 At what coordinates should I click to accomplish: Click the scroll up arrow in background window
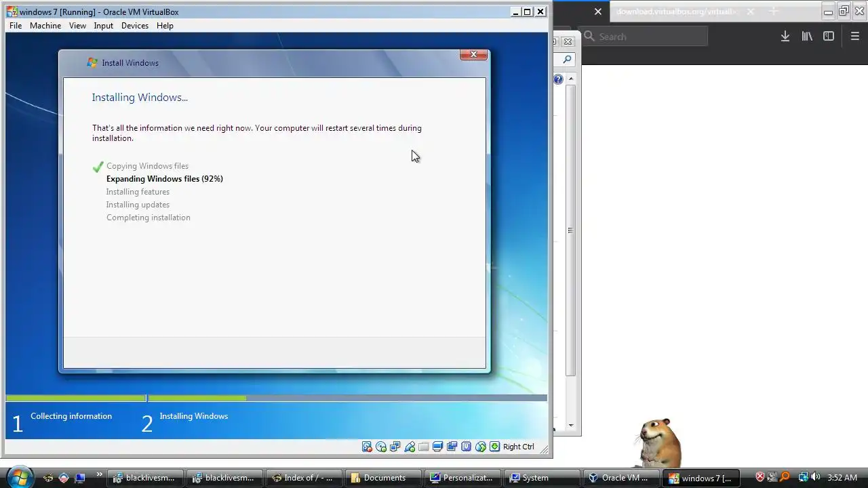tap(571, 79)
